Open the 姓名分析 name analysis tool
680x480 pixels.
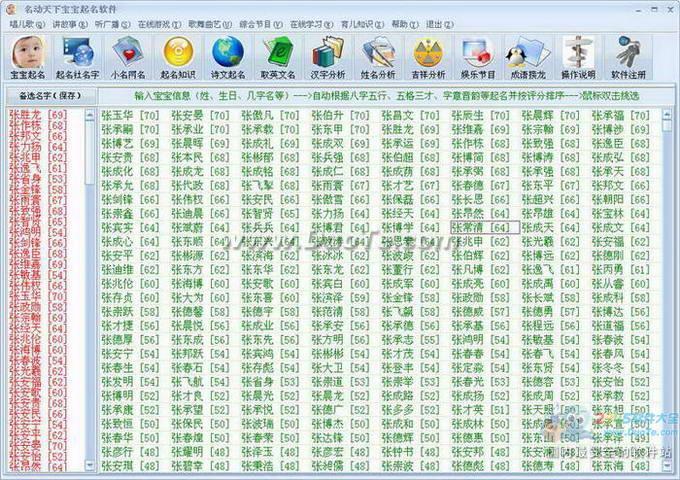tap(378, 58)
